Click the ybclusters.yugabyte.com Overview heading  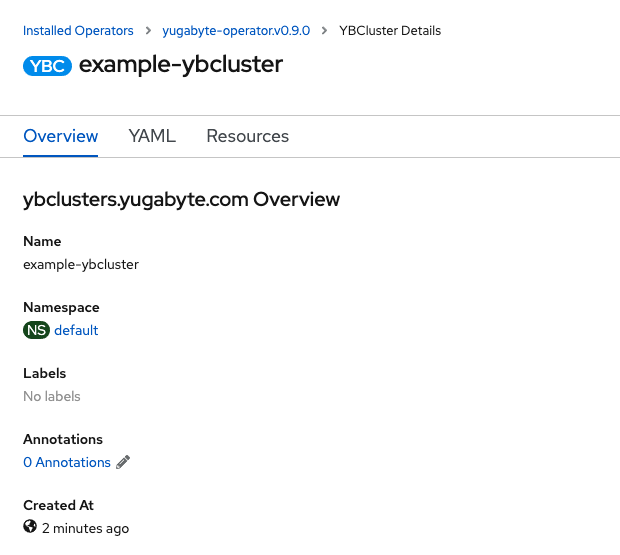[x=181, y=199]
